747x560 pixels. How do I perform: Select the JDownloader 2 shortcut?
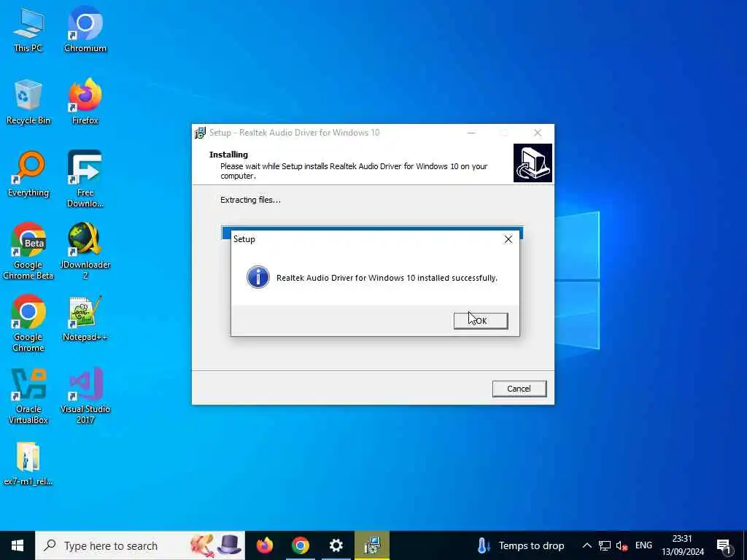[x=85, y=252]
